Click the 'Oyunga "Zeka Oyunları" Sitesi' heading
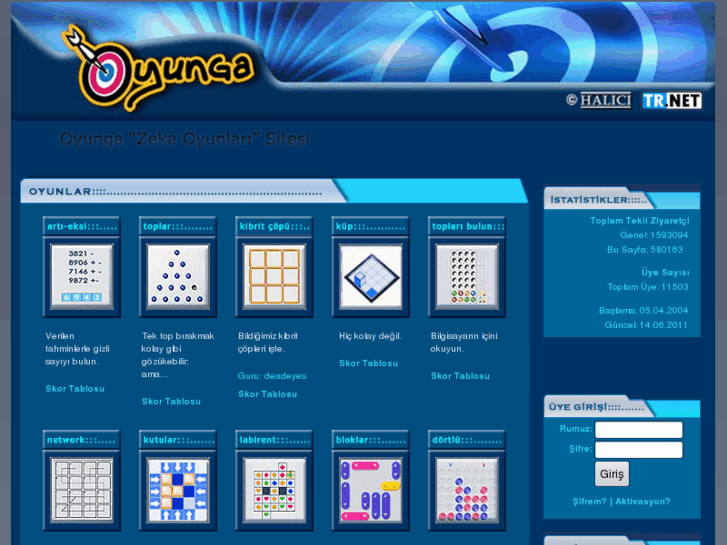The image size is (727, 545). (x=185, y=139)
